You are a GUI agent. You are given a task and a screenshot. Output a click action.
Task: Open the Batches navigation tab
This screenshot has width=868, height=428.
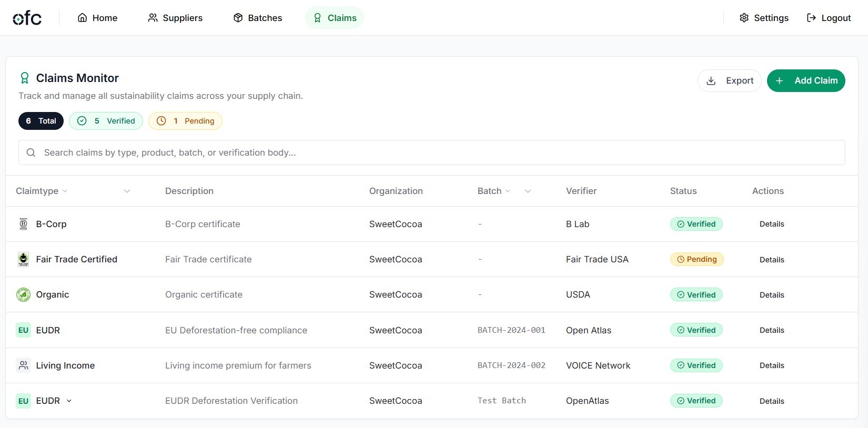[x=258, y=18]
